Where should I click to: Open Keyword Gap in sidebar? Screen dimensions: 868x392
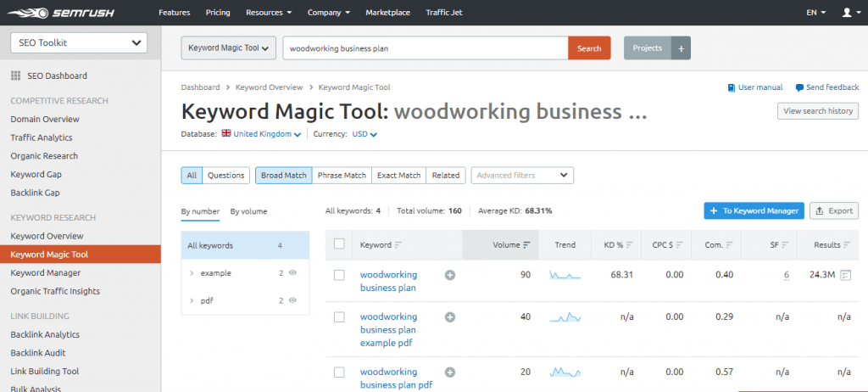click(x=36, y=174)
